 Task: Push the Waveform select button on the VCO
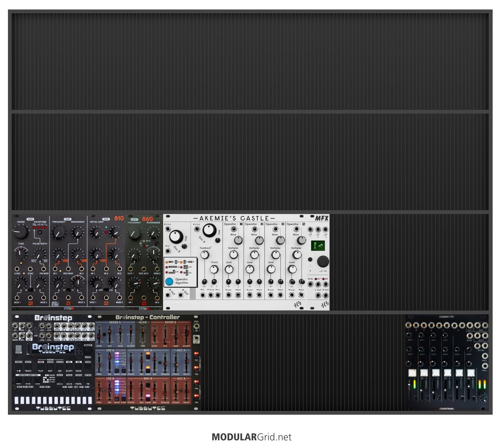[40, 232]
